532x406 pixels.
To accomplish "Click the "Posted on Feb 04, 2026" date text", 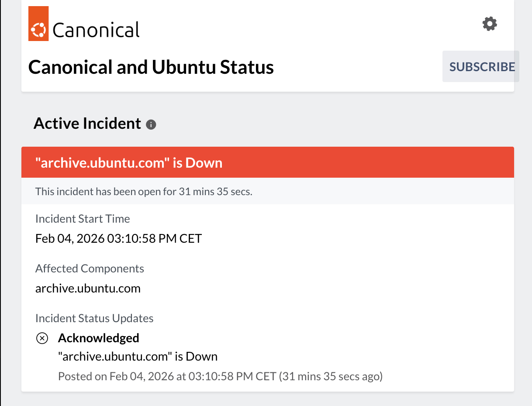I will pos(167,376).
